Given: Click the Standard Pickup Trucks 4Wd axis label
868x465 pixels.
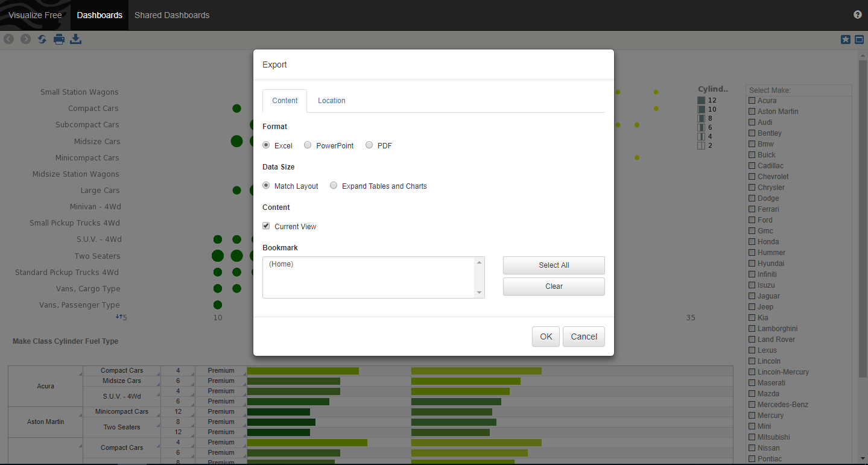Looking at the screenshot, I should [67, 273].
